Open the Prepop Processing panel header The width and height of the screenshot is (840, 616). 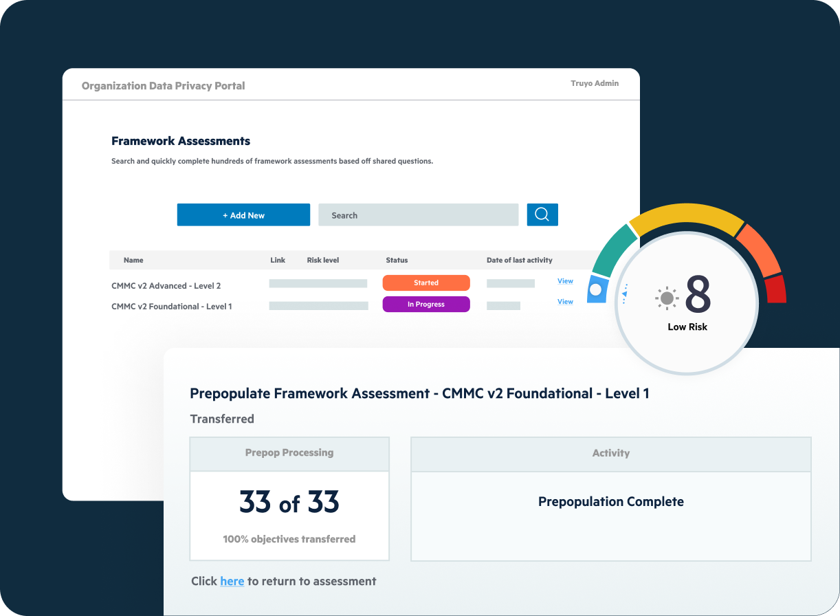pos(289,453)
